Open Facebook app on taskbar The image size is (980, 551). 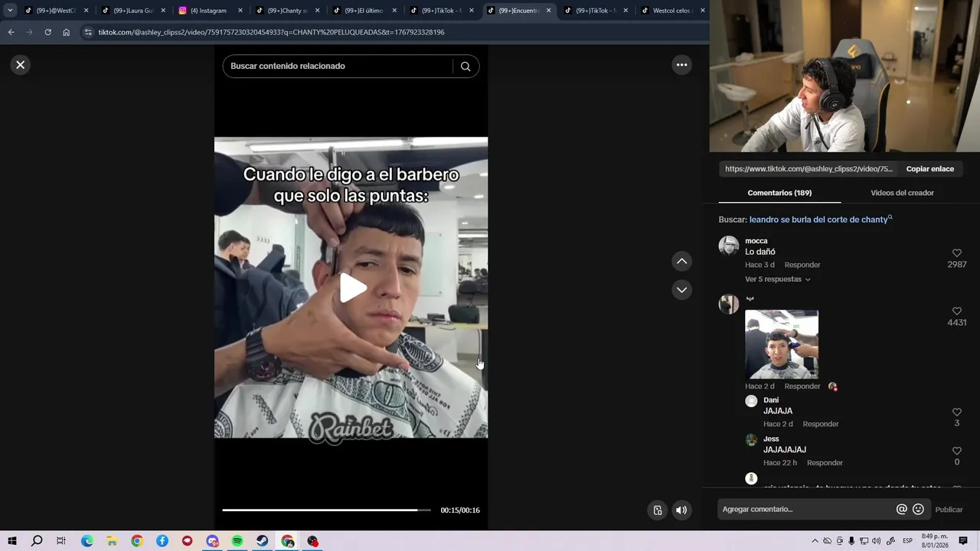coord(162,541)
